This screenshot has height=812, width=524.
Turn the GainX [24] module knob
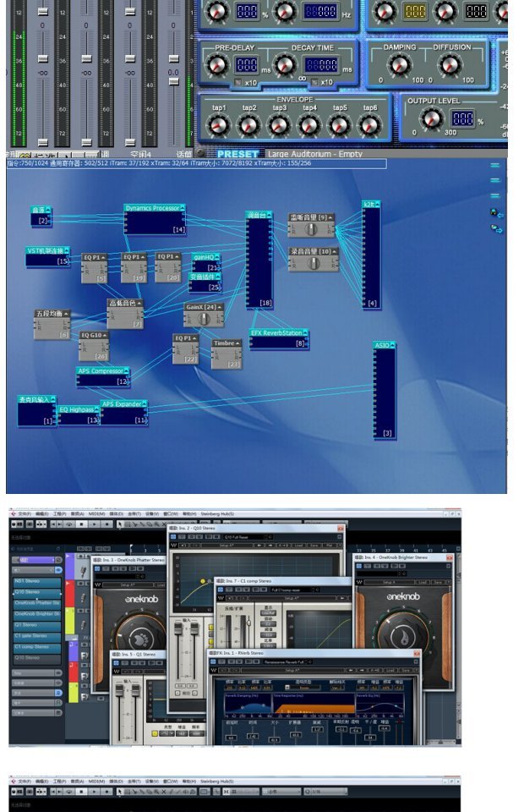pyautogui.click(x=205, y=319)
